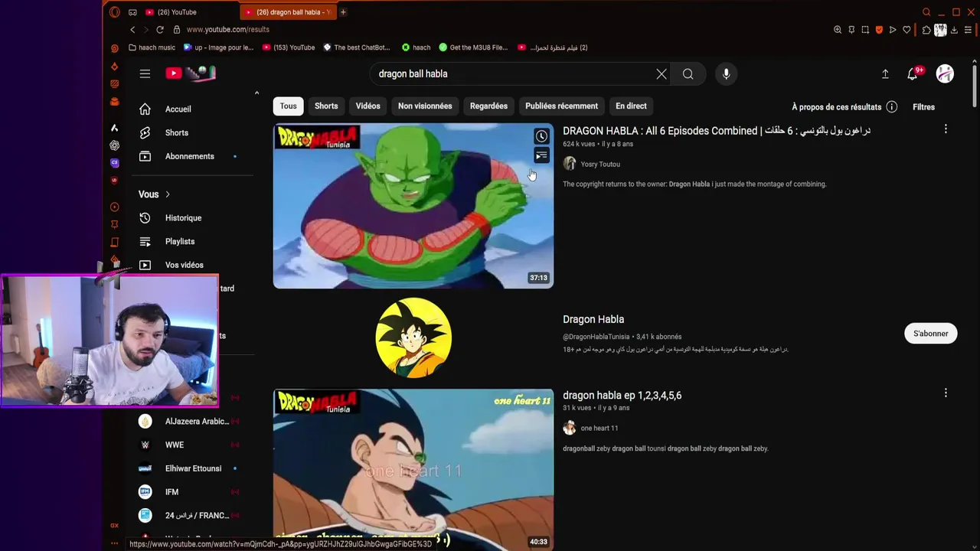
Task: Clear the search box with X
Action: [661, 74]
